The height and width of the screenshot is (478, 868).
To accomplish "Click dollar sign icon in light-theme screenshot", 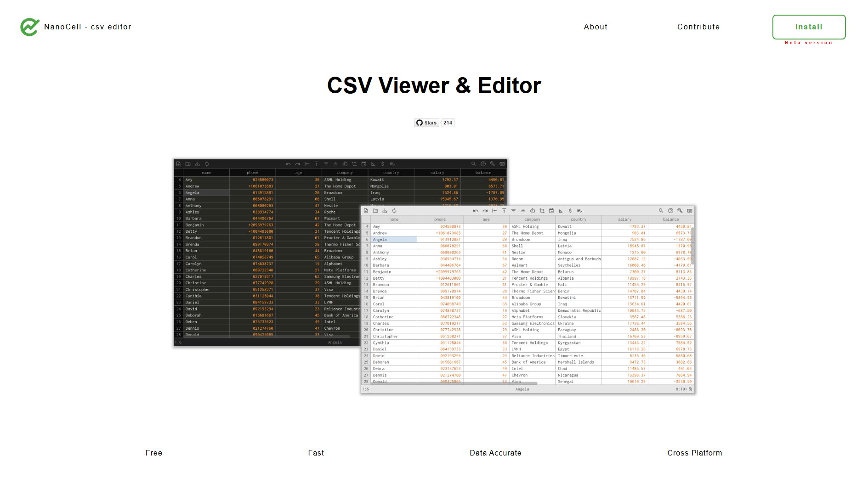I will 570,211.
